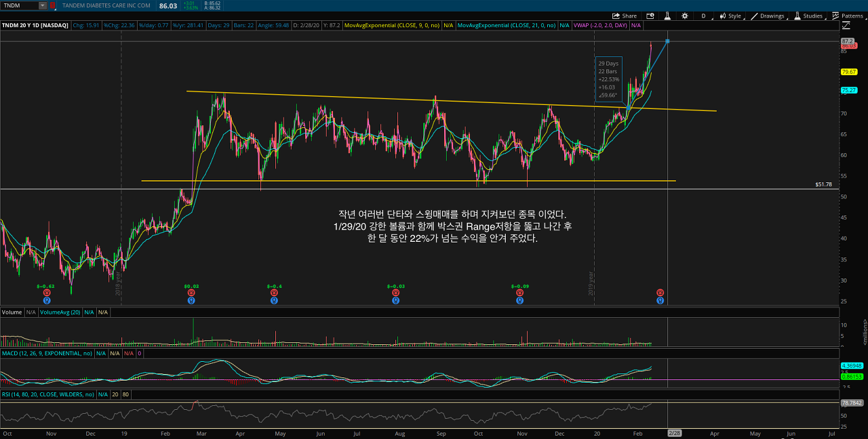Screen dimensions: 868x439
Task: Click the Share button
Action: click(625, 16)
